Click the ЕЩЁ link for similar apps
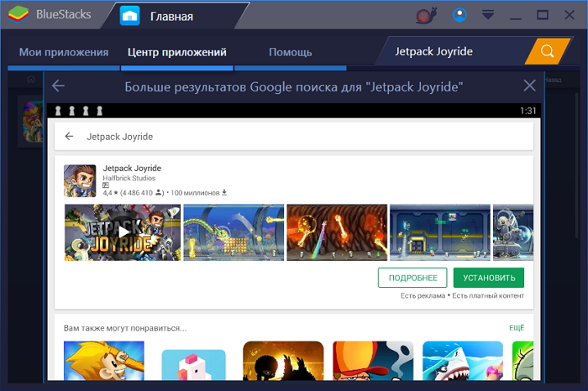The height and width of the screenshot is (391, 588). pyautogui.click(x=517, y=328)
